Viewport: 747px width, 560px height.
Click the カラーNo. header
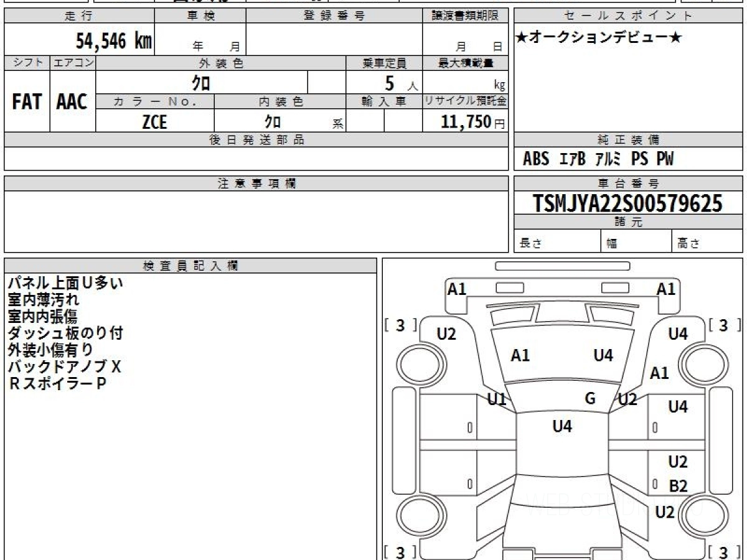(x=155, y=101)
